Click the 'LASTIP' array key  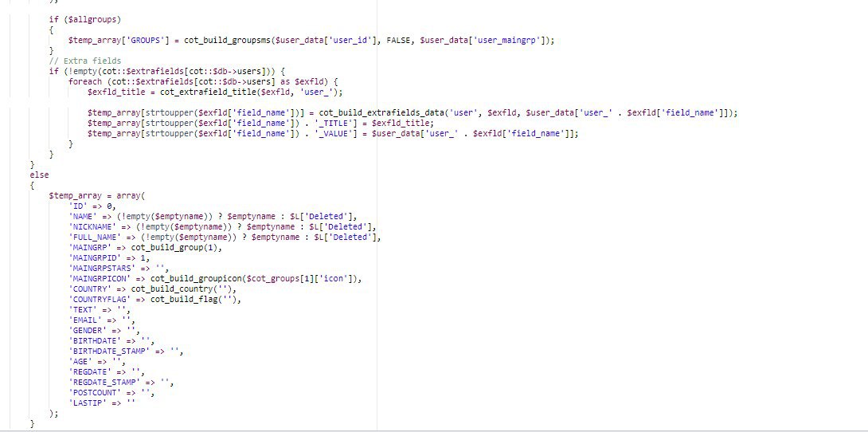[88, 403]
